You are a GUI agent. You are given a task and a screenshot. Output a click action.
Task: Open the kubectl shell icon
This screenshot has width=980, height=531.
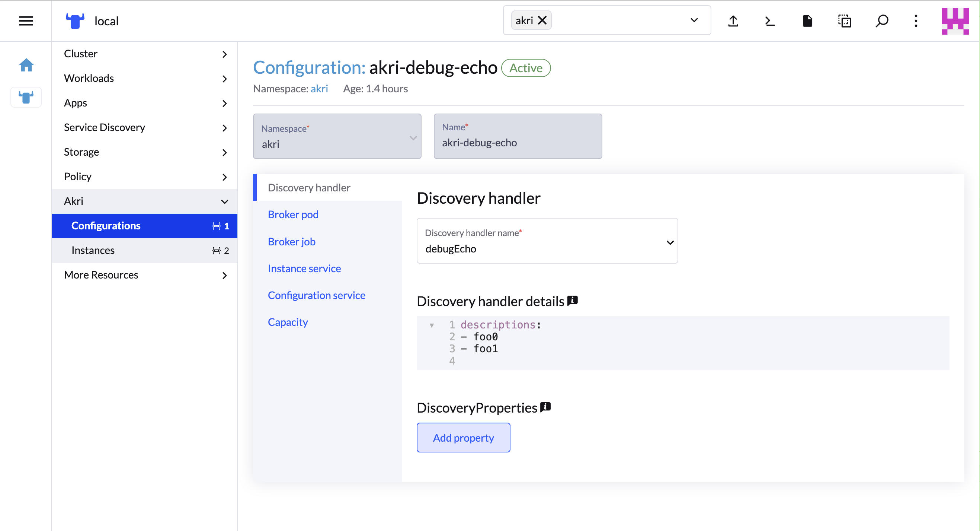[x=770, y=21]
